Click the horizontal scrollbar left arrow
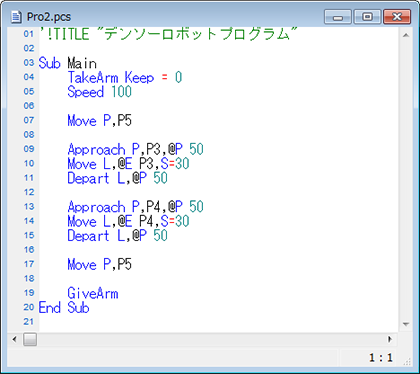Image resolution: width=420 pixels, height=374 pixels. click(14, 340)
